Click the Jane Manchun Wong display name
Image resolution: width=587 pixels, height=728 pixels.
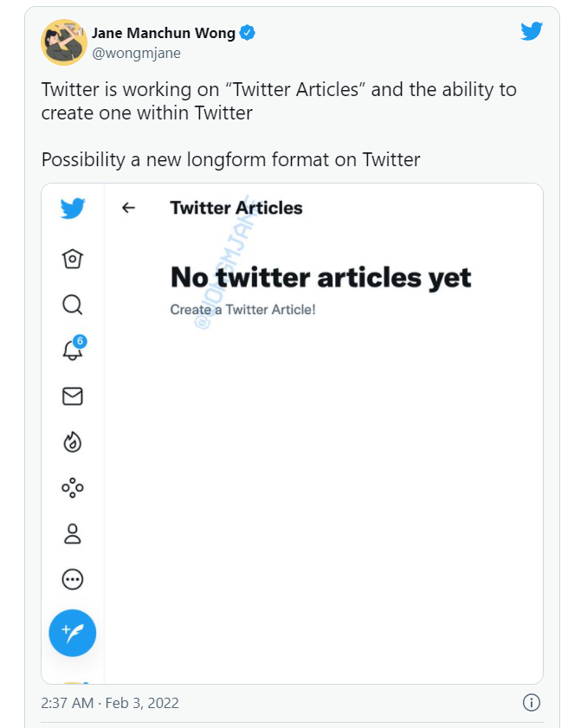coord(164,33)
